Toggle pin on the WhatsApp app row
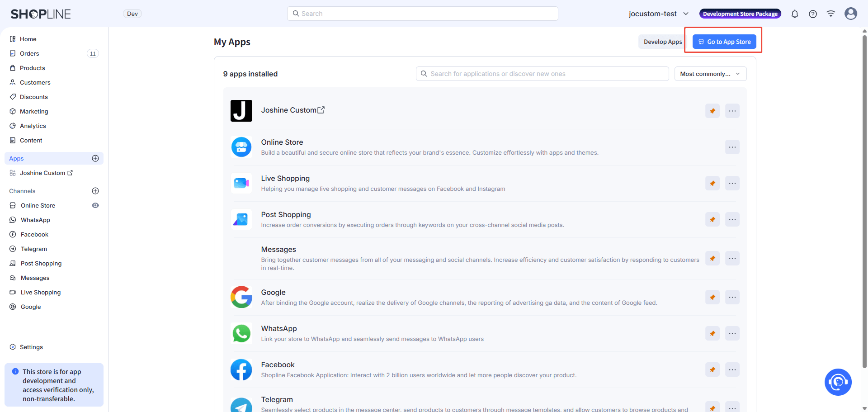The width and height of the screenshot is (868, 412). [x=712, y=333]
